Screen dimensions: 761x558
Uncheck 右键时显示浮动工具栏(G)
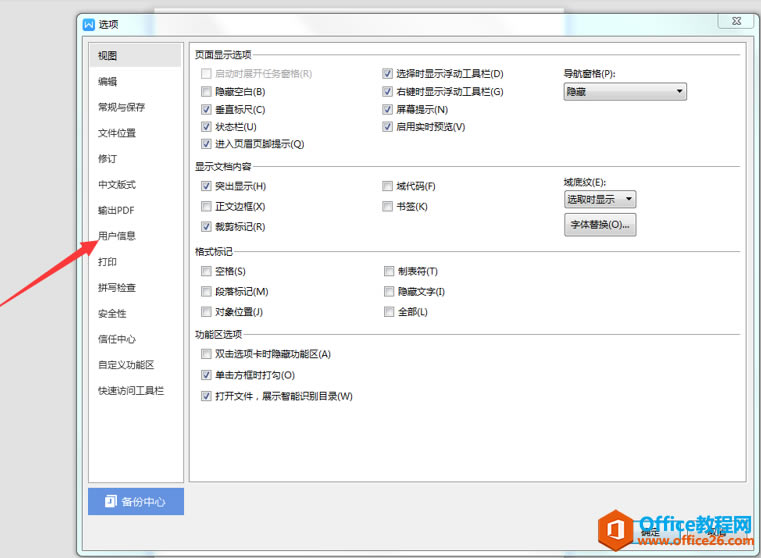point(387,91)
